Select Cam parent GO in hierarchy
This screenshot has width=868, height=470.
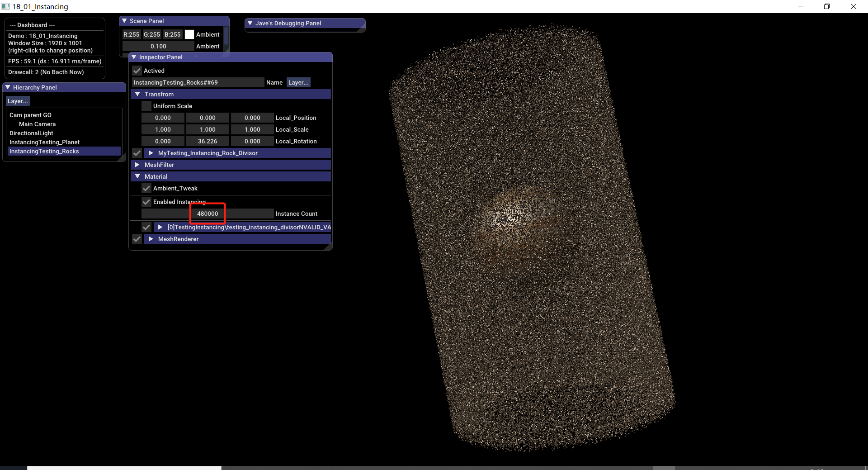coord(30,115)
